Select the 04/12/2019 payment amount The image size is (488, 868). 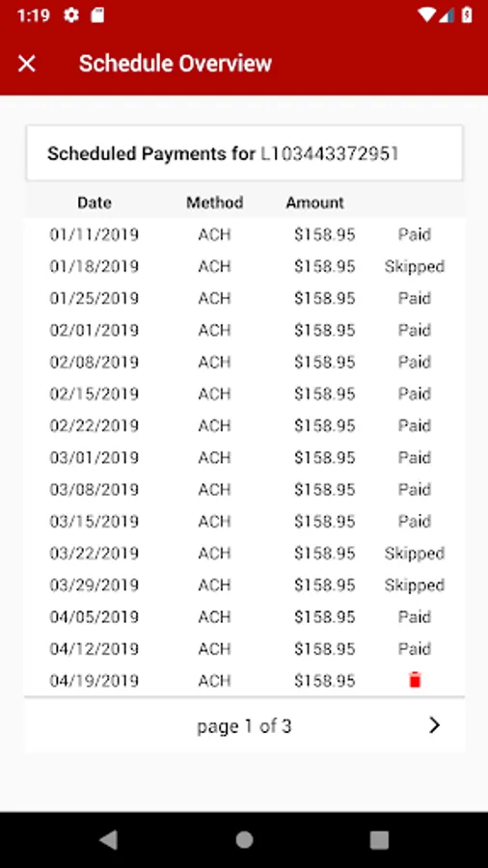pos(324,648)
